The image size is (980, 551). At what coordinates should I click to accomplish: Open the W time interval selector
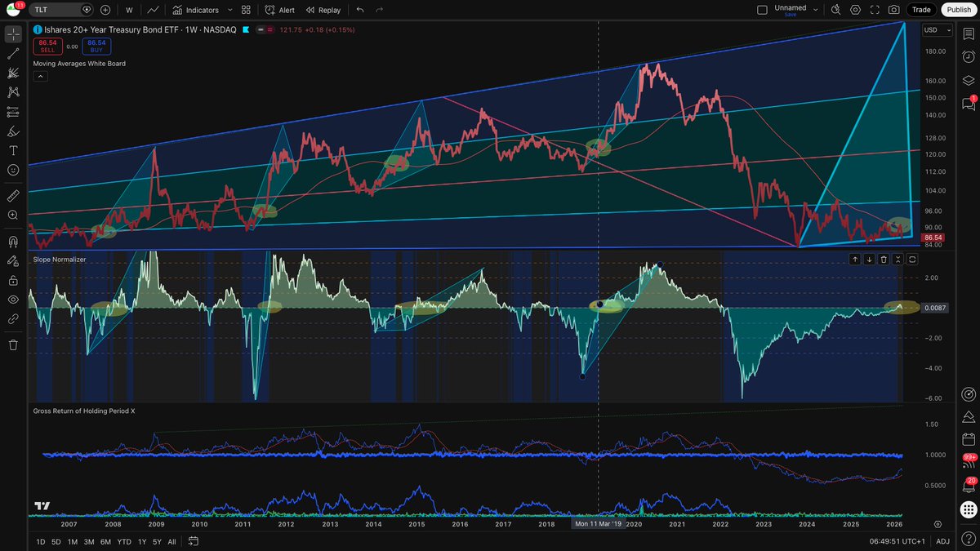129,10
